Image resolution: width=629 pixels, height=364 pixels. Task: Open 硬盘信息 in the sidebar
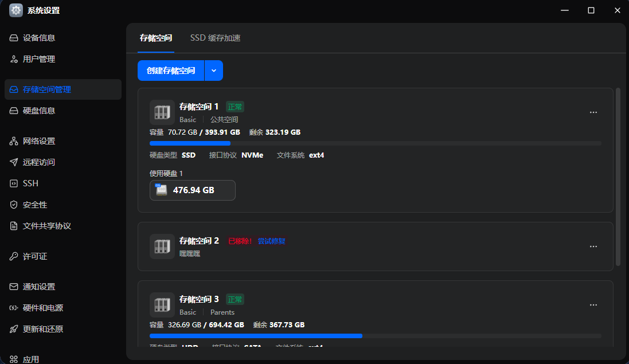pos(63,111)
